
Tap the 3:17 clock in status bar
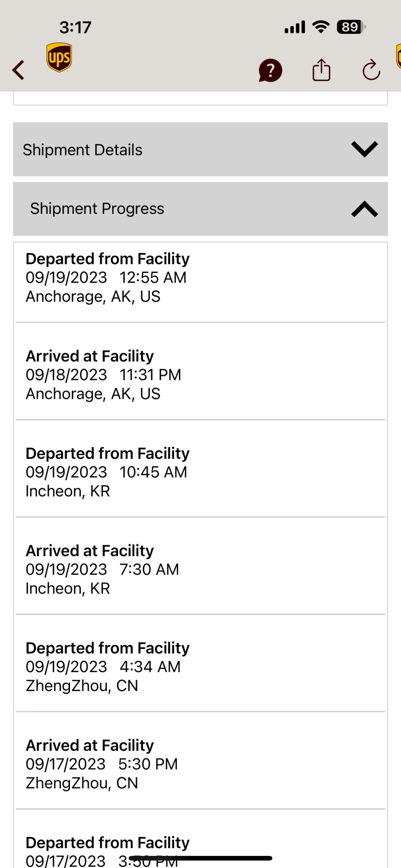(75, 27)
